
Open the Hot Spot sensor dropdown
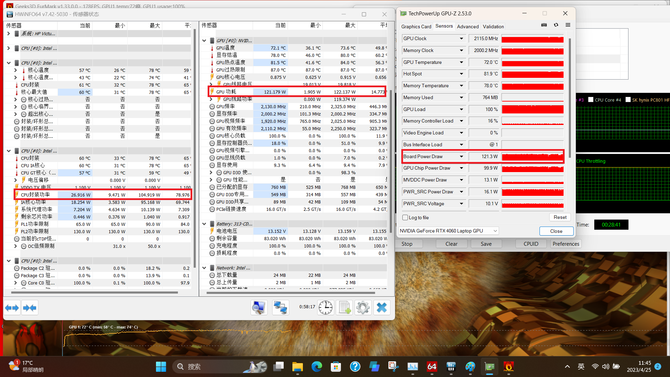pos(461,74)
